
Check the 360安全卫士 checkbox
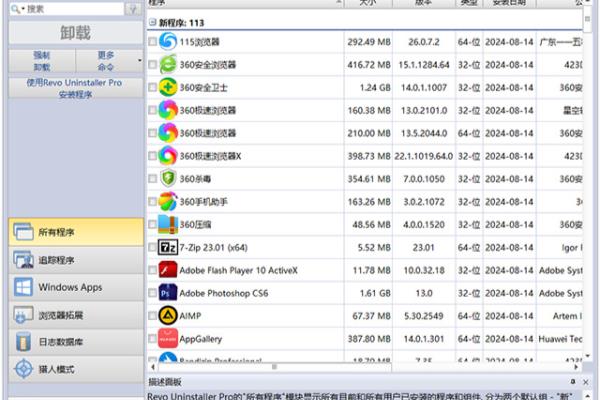(x=152, y=87)
